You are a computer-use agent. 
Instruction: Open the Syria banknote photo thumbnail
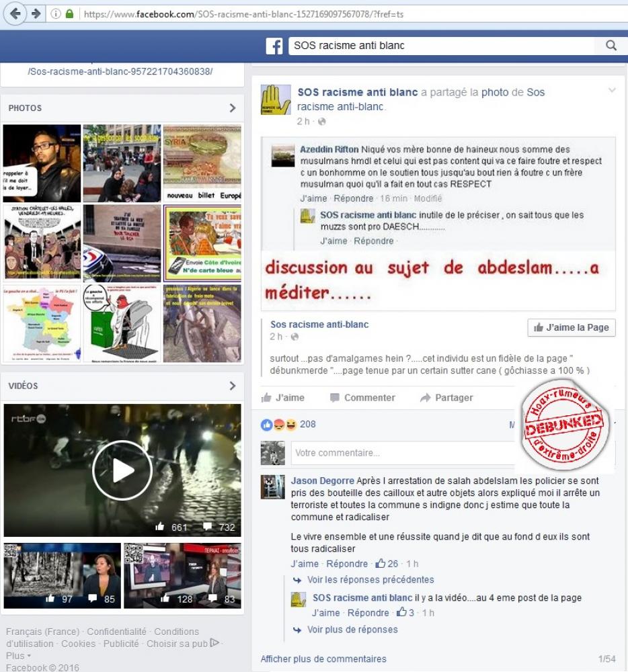pos(202,163)
